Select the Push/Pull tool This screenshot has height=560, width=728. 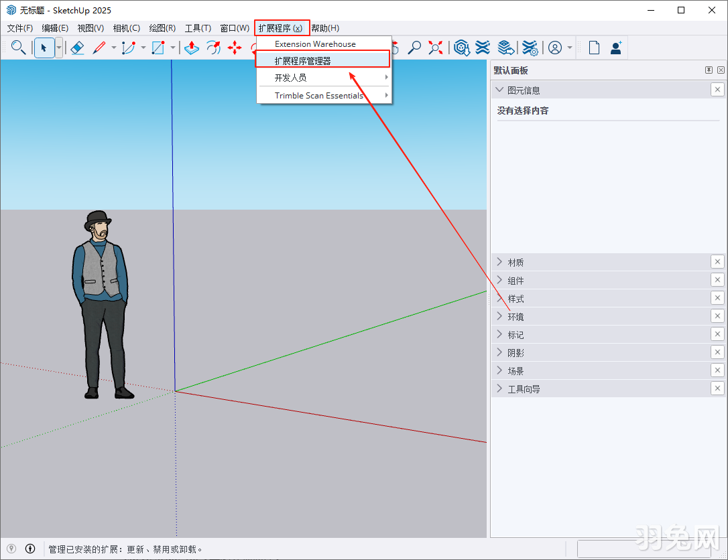[192, 48]
